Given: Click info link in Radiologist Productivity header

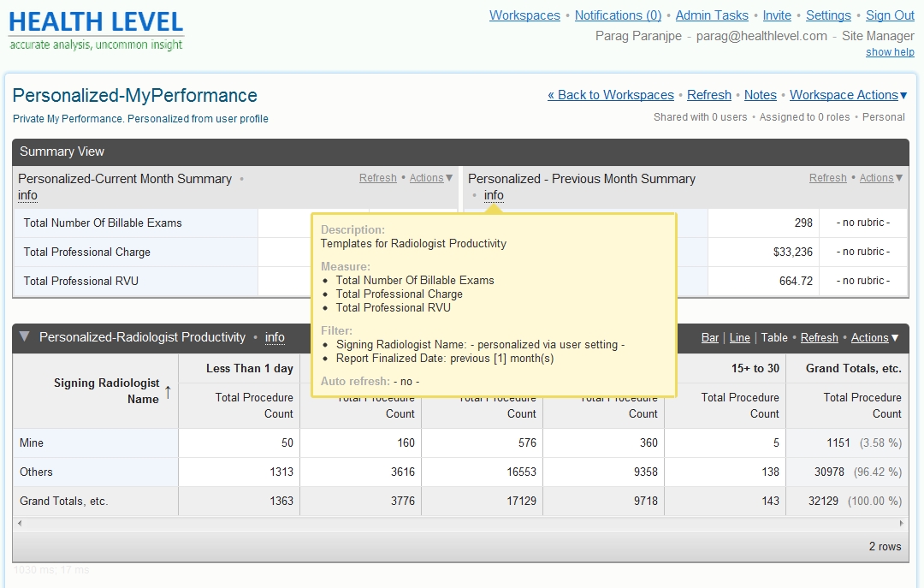Looking at the screenshot, I should [x=275, y=338].
